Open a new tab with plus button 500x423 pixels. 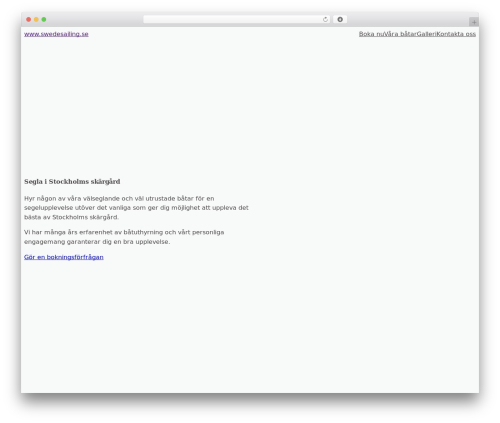(474, 22)
